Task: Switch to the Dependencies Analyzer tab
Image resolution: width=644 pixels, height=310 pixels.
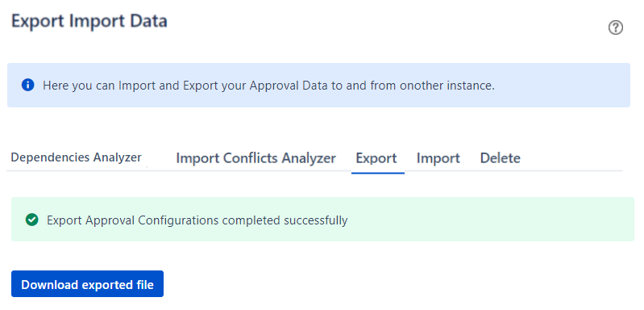Action: 76,157
